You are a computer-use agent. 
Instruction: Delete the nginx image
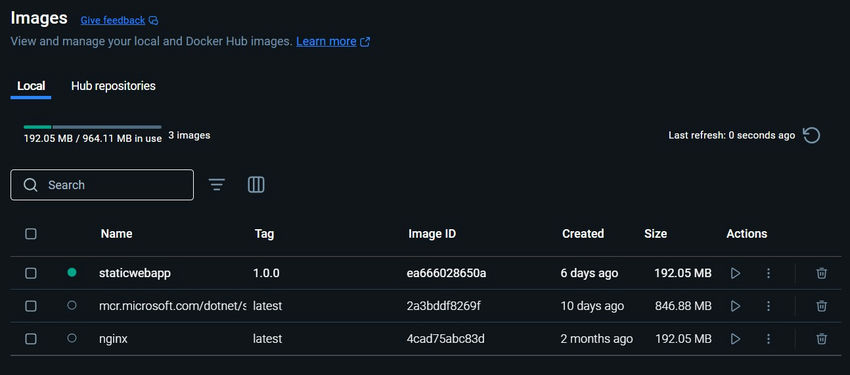[x=821, y=339]
